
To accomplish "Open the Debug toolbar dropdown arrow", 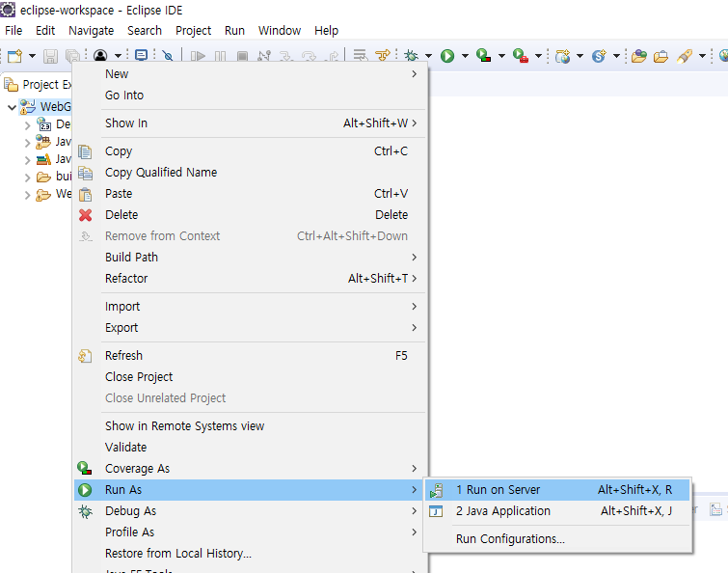I will click(x=428, y=56).
